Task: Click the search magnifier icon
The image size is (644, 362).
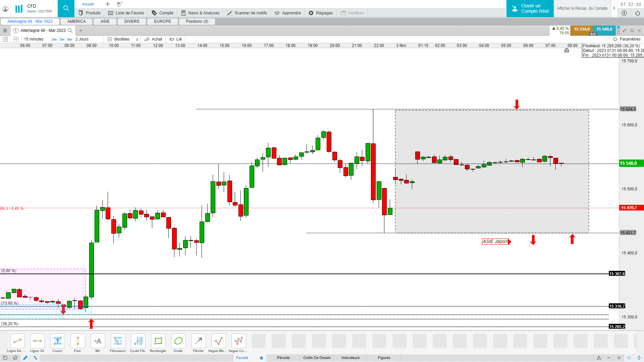Action: click(66, 8)
